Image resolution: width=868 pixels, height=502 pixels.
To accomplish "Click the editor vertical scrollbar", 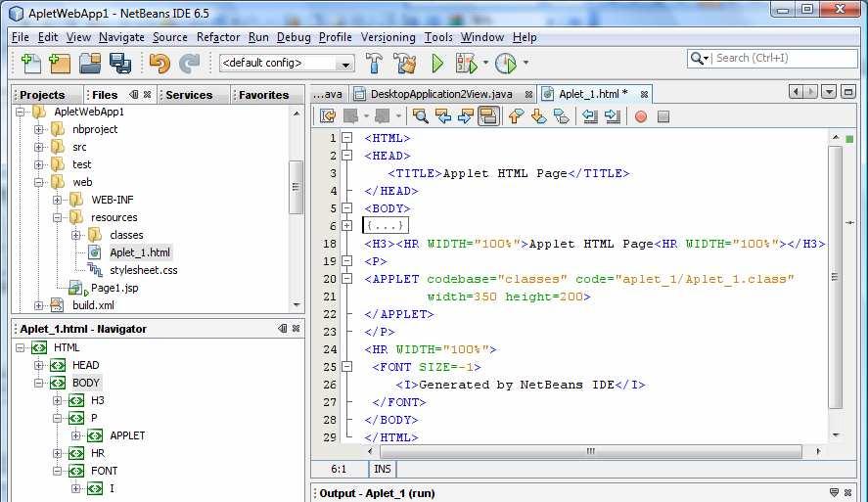I will [x=835, y=277].
